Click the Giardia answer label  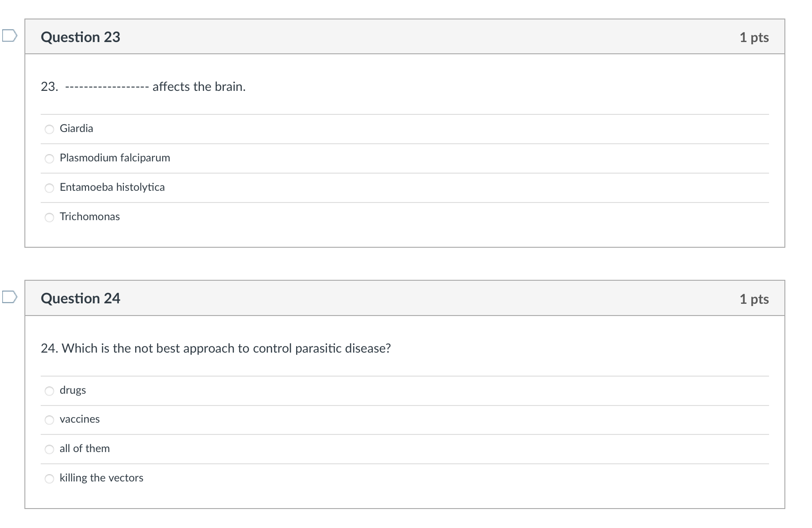[x=76, y=128]
